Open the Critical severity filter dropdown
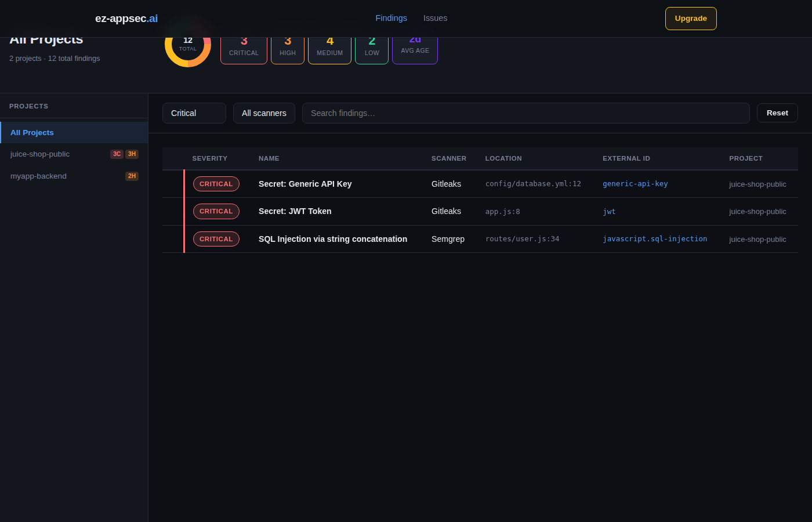 coord(194,113)
